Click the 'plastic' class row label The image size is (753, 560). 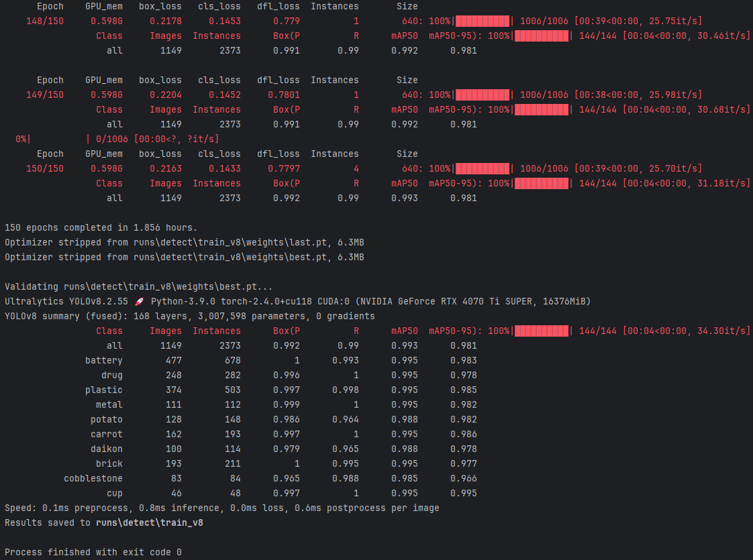pos(104,390)
